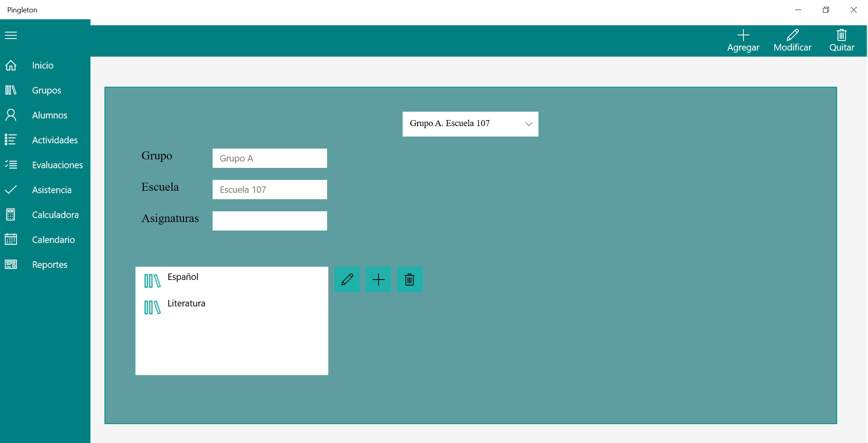
Task: Click the Agregar plus icon
Action: (x=743, y=35)
